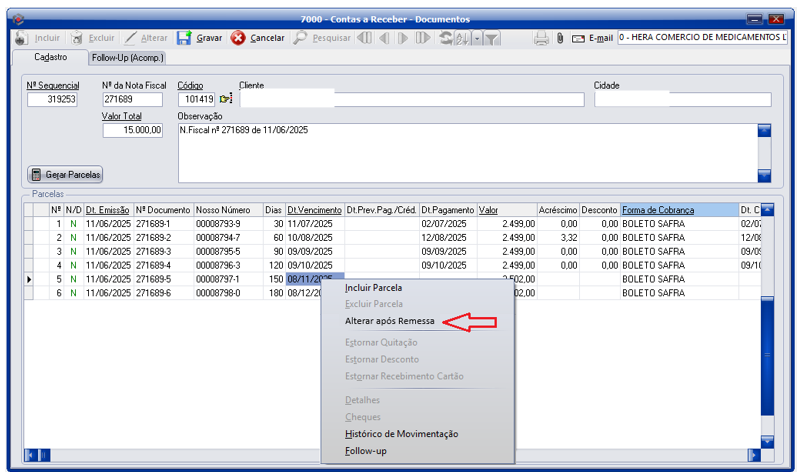Click the printer icon in toolbar
The width and height of the screenshot is (797, 472).
coord(541,38)
